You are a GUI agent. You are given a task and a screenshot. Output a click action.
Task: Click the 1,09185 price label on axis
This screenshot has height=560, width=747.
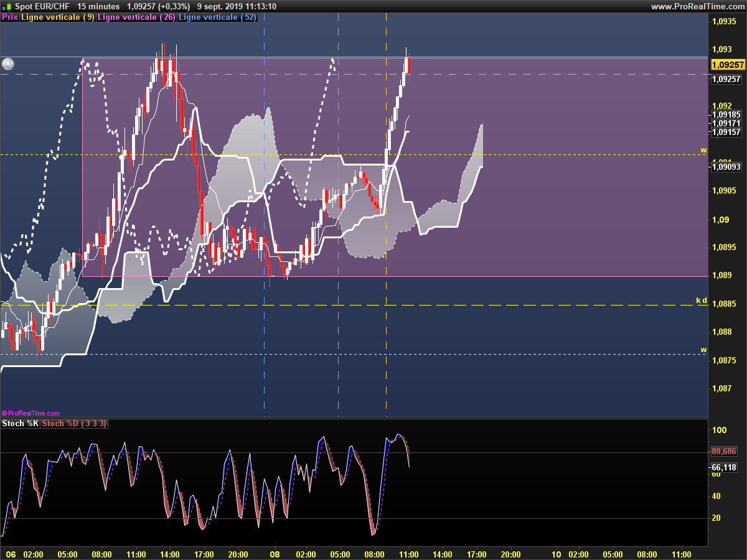coord(726,114)
